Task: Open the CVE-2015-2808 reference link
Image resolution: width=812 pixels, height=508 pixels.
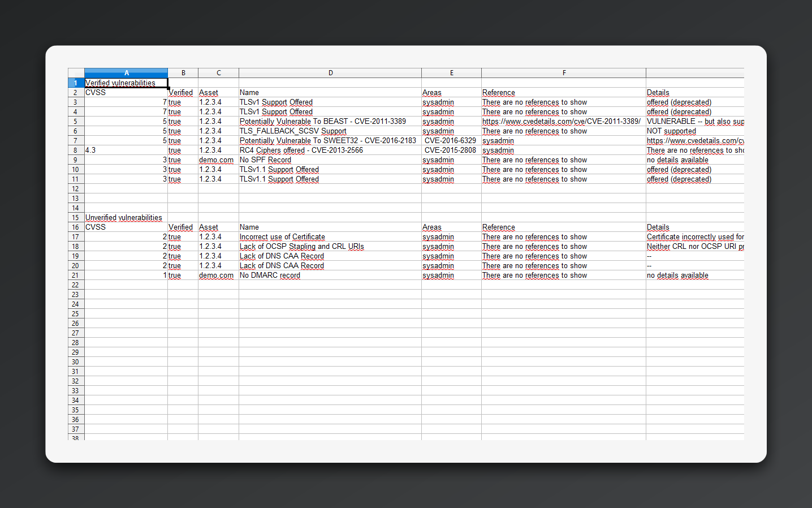Action: [451, 150]
